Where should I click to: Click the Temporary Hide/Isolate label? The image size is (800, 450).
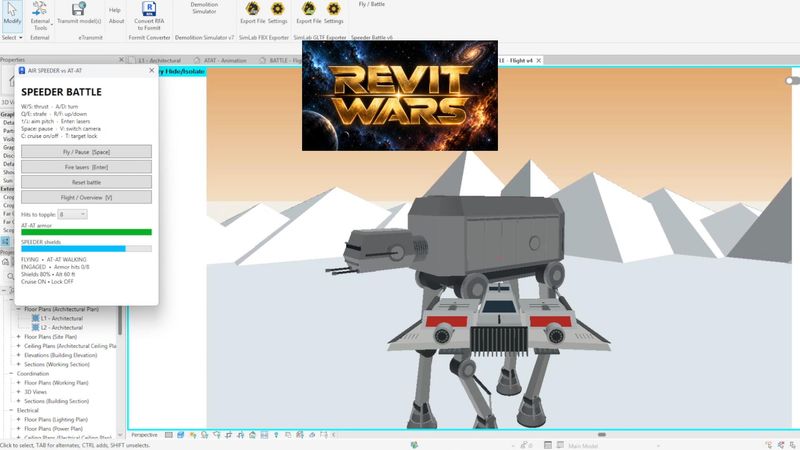(x=180, y=71)
